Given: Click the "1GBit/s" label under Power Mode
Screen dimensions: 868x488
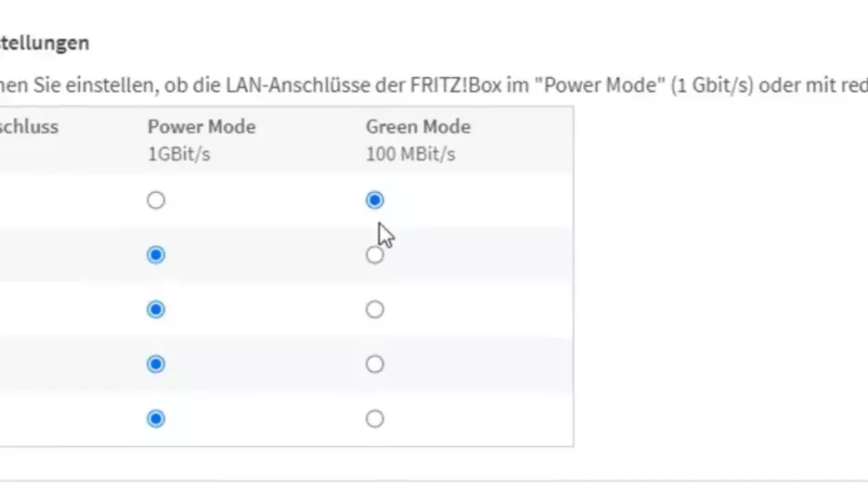Looking at the screenshot, I should tap(178, 154).
